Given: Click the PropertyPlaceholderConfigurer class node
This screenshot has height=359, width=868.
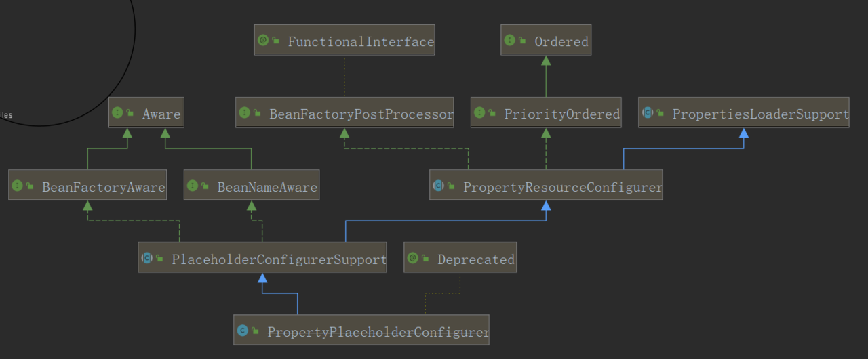Looking at the screenshot, I should click(361, 331).
